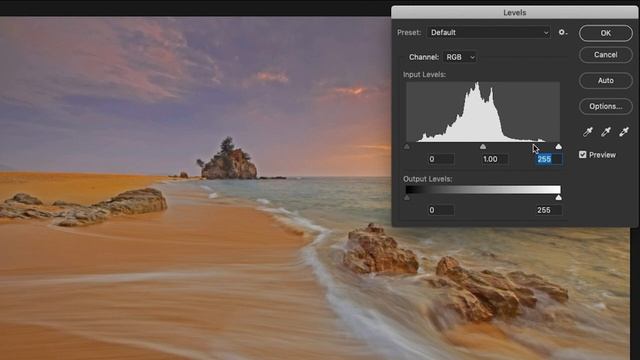This screenshot has width=640, height=360.
Task: Click the input shadow slider triangle
Action: pos(407,146)
